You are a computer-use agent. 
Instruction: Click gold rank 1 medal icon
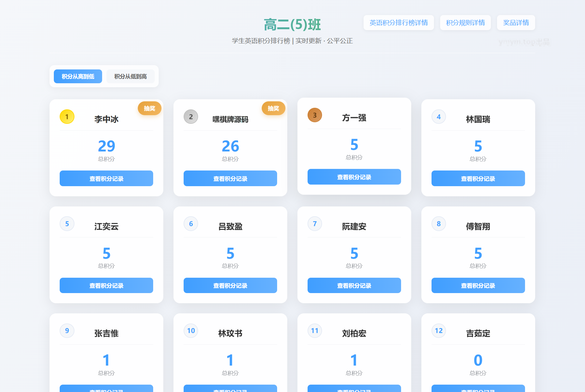pos(67,117)
